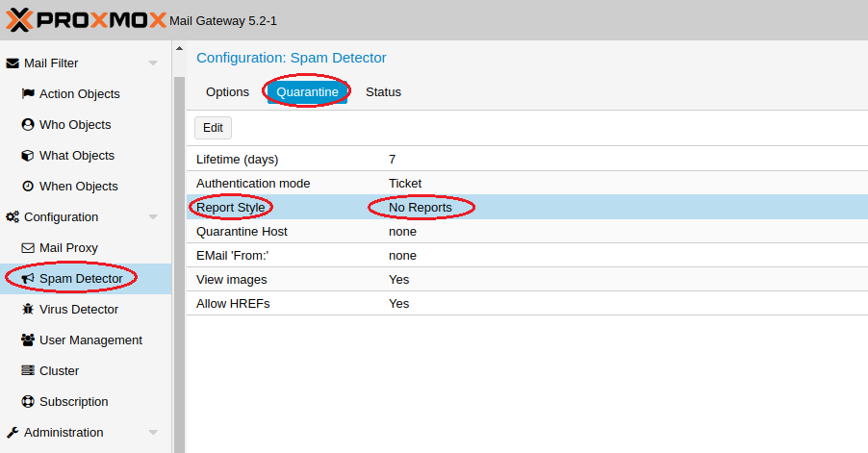Click the Who Objects user icon

tap(28, 124)
